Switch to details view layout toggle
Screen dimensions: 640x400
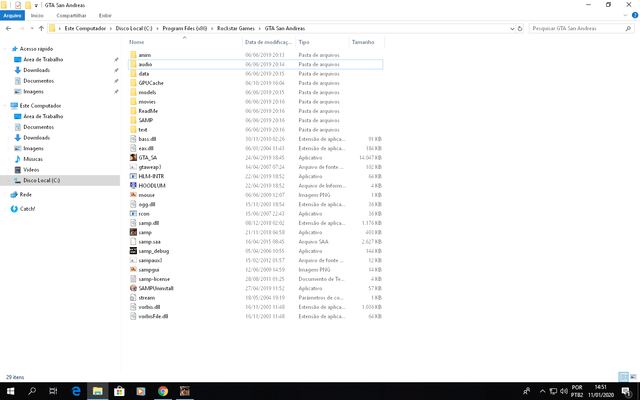click(623, 377)
